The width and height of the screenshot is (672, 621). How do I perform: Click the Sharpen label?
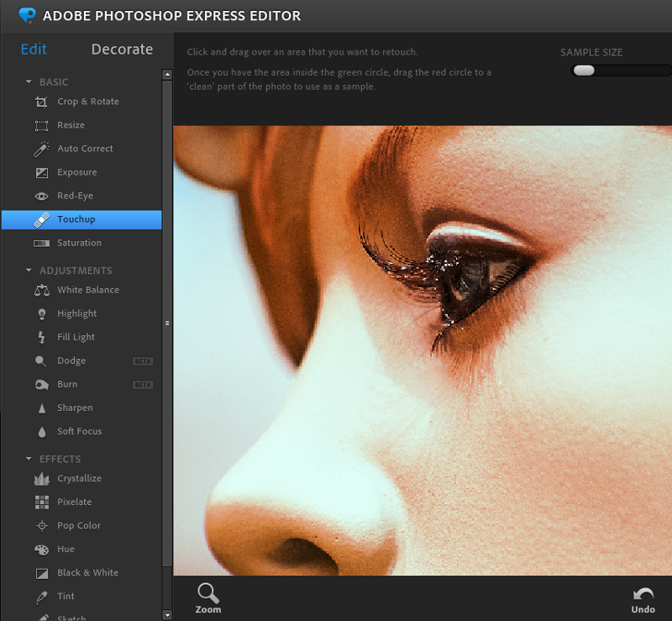pos(75,408)
